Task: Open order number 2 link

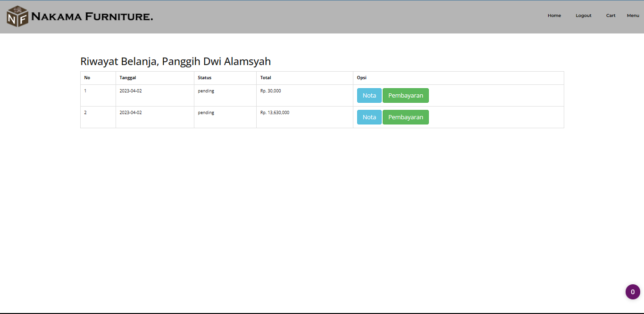Action: coord(85,112)
